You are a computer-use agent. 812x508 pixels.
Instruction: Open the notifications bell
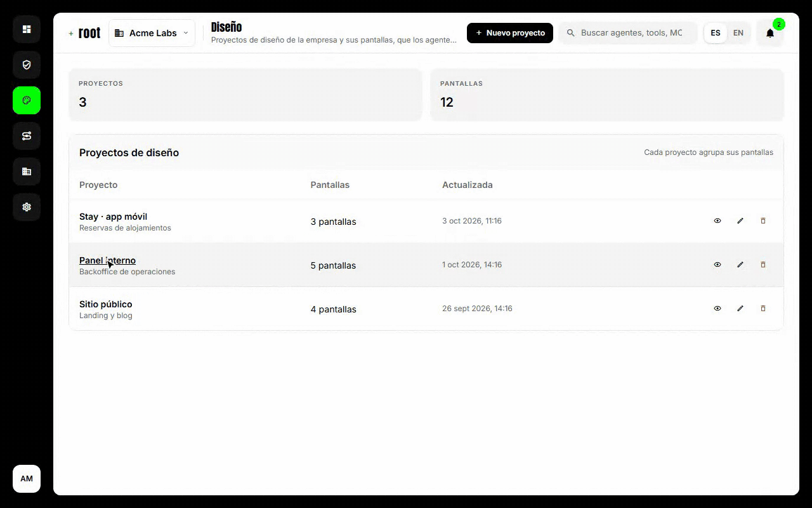click(770, 33)
